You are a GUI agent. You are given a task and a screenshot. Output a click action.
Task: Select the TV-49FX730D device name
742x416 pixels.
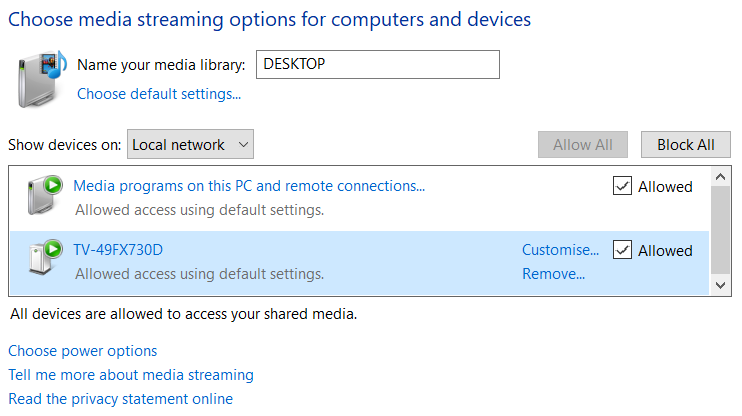pos(118,250)
